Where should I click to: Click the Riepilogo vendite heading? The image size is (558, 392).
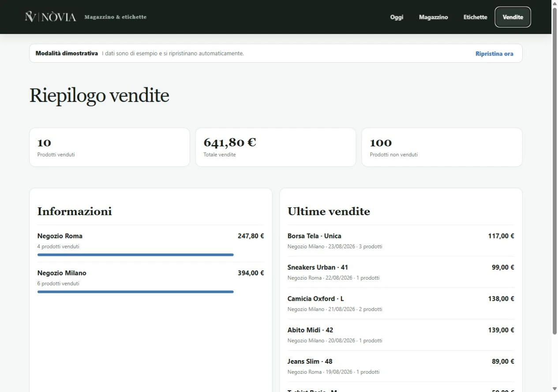pyautogui.click(x=99, y=95)
